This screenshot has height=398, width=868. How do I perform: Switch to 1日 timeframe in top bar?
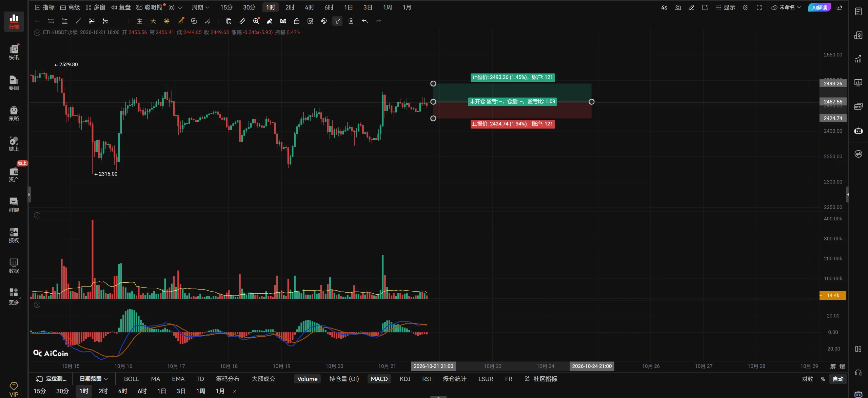pyautogui.click(x=348, y=7)
